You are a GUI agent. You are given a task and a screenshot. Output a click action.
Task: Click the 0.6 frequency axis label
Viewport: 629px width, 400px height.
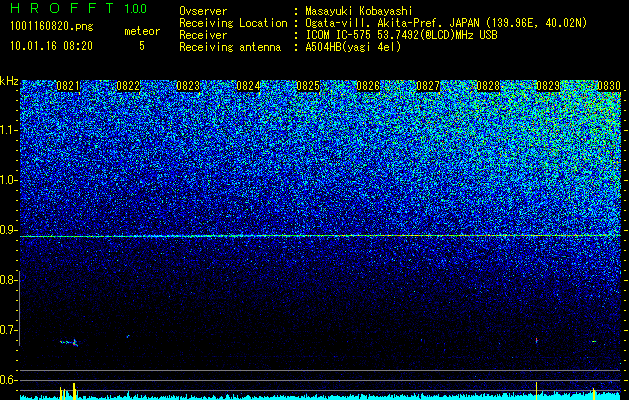click(8, 380)
